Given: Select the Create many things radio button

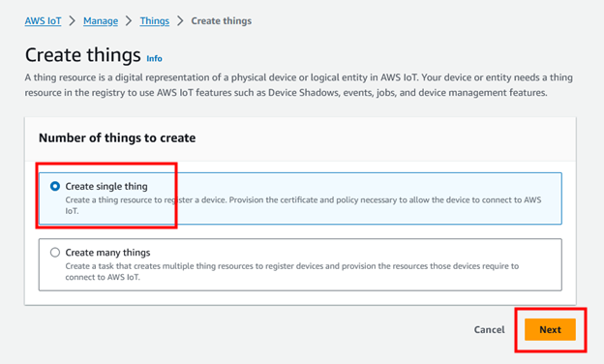Looking at the screenshot, I should [55, 253].
